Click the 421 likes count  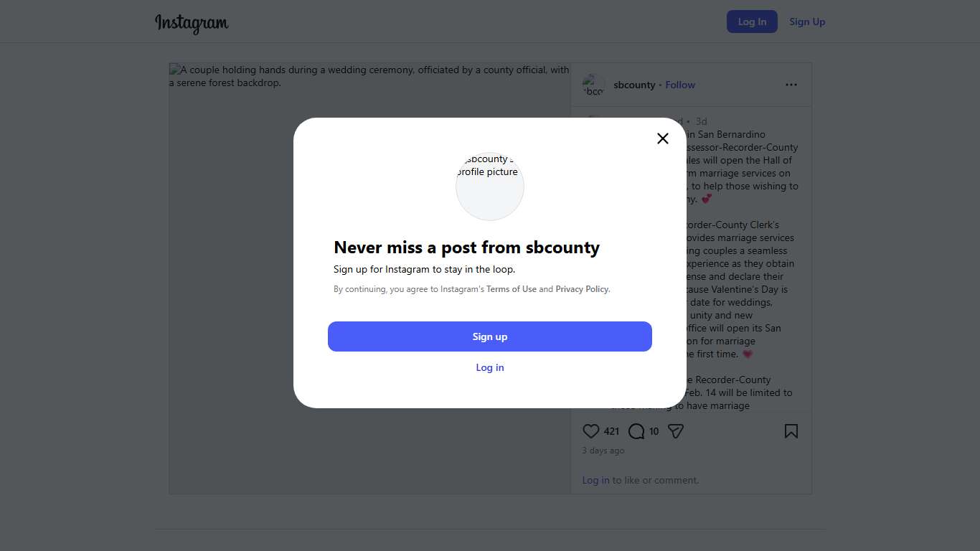[x=611, y=431]
